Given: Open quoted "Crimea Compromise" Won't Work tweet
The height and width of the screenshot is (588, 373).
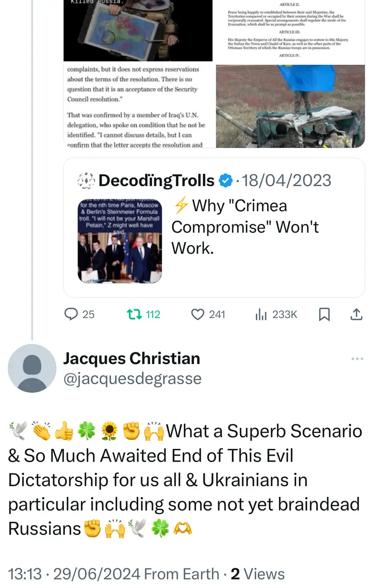Looking at the screenshot, I should (x=245, y=227).
